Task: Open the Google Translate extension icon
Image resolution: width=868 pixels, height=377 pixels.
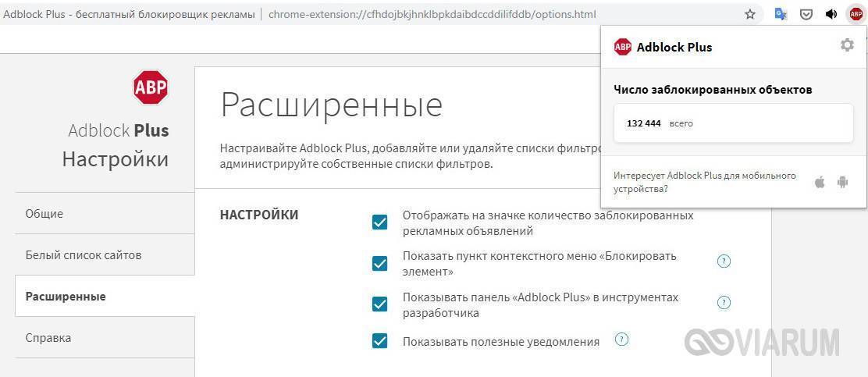Action: point(781,14)
